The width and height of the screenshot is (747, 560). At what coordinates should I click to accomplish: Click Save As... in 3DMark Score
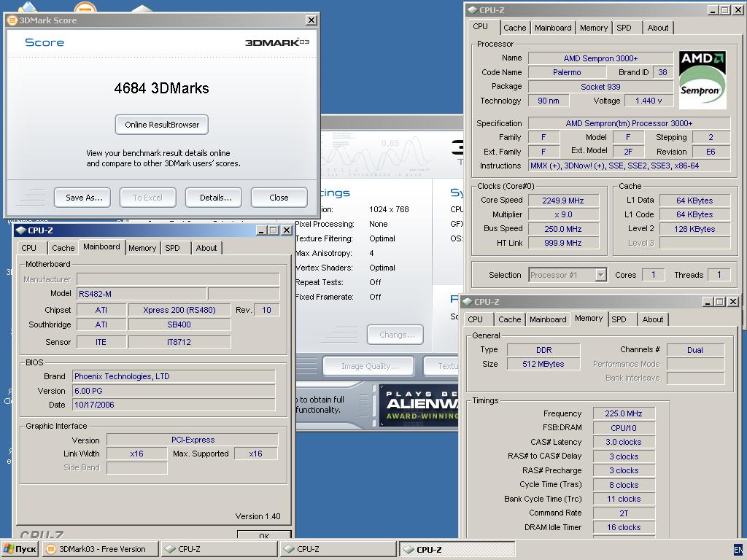point(82,198)
